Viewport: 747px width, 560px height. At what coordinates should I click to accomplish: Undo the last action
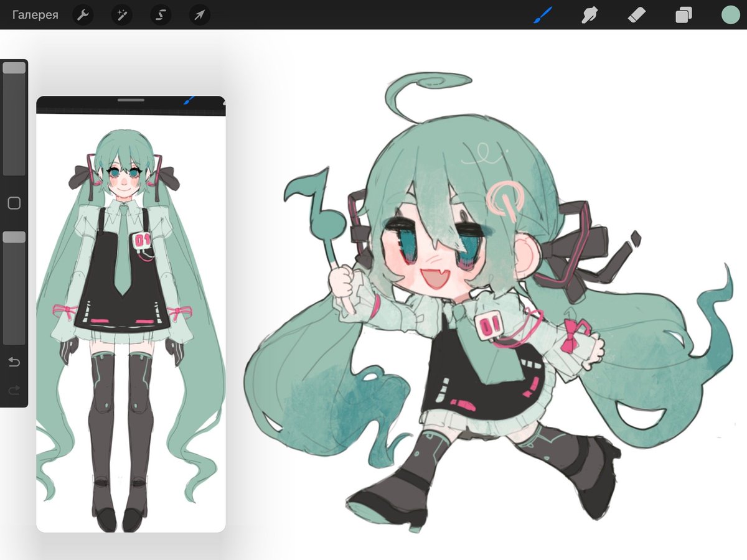pyautogui.click(x=14, y=362)
